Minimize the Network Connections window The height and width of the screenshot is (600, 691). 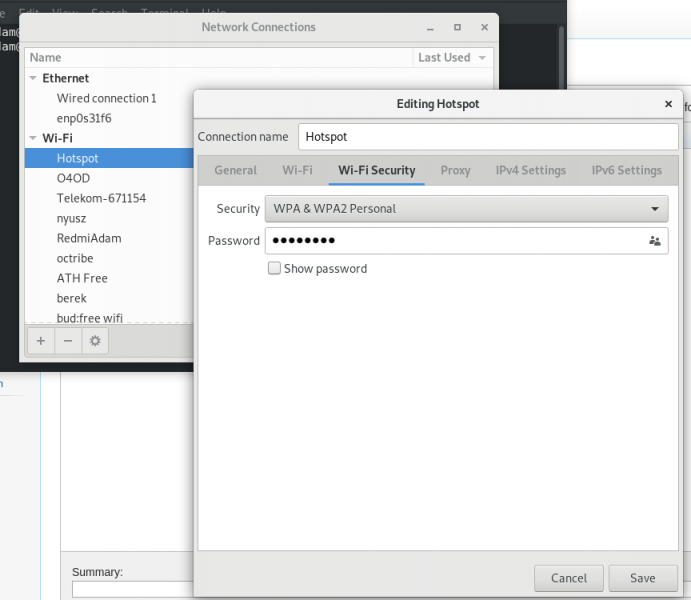point(430,27)
